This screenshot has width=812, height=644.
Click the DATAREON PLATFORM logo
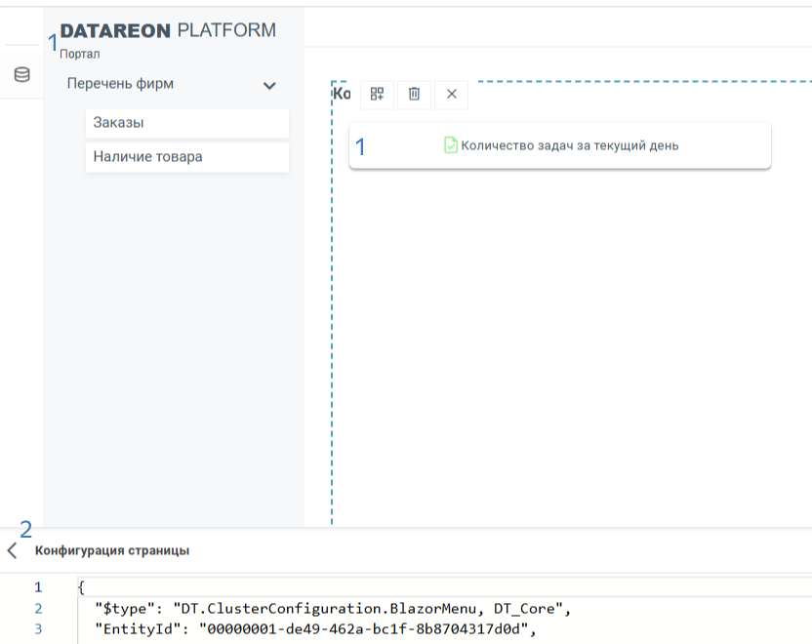click(168, 31)
